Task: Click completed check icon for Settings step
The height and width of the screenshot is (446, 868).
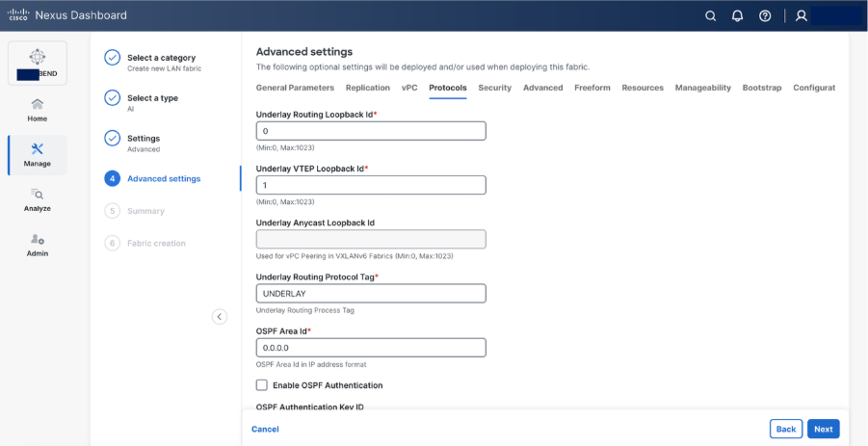Action: (x=113, y=139)
